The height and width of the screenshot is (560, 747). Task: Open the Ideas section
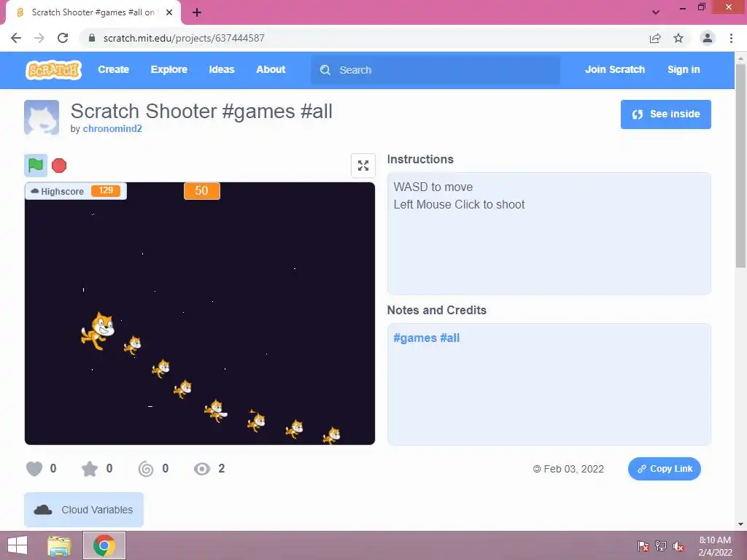point(222,69)
